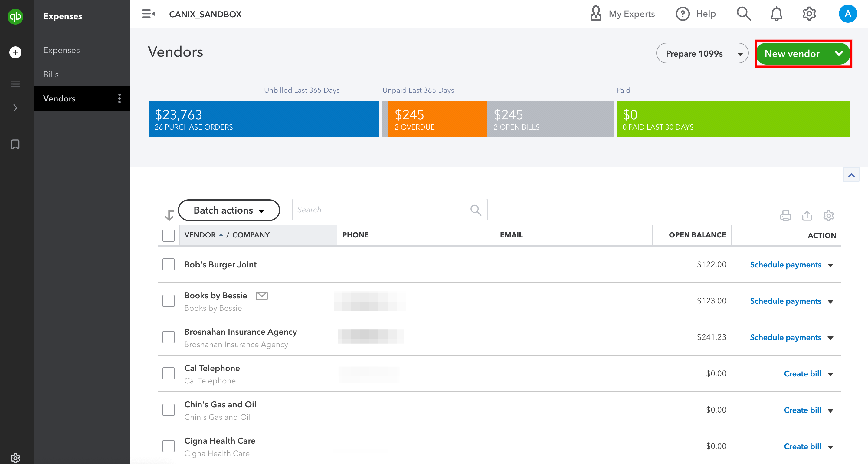Click Create bill for Chin's Gas and Oil
The height and width of the screenshot is (464, 868).
click(x=802, y=410)
